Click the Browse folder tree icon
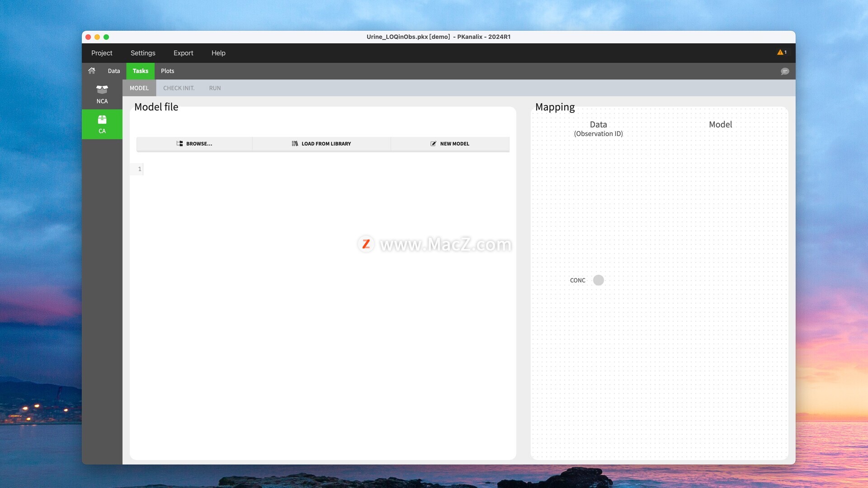This screenshot has height=488, width=868. (179, 144)
